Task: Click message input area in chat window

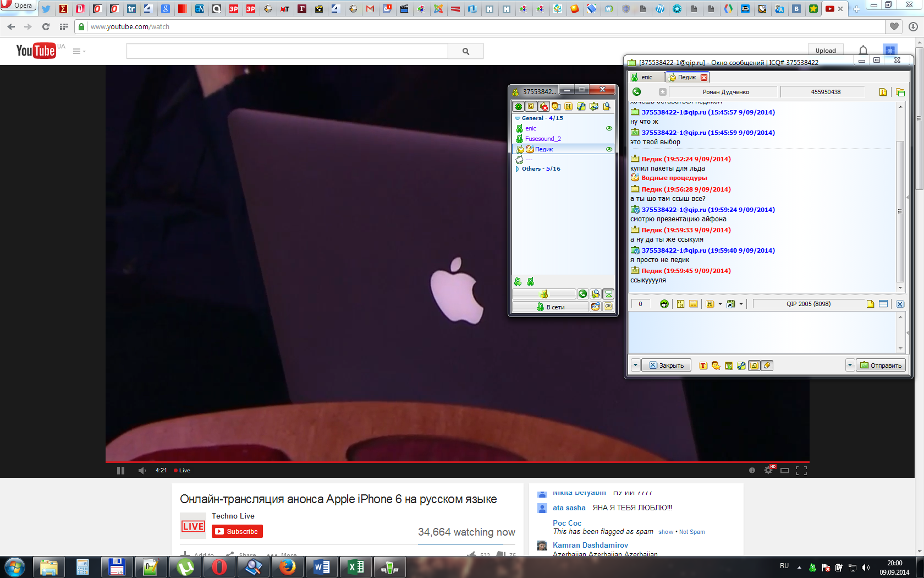Action: pyautogui.click(x=762, y=332)
